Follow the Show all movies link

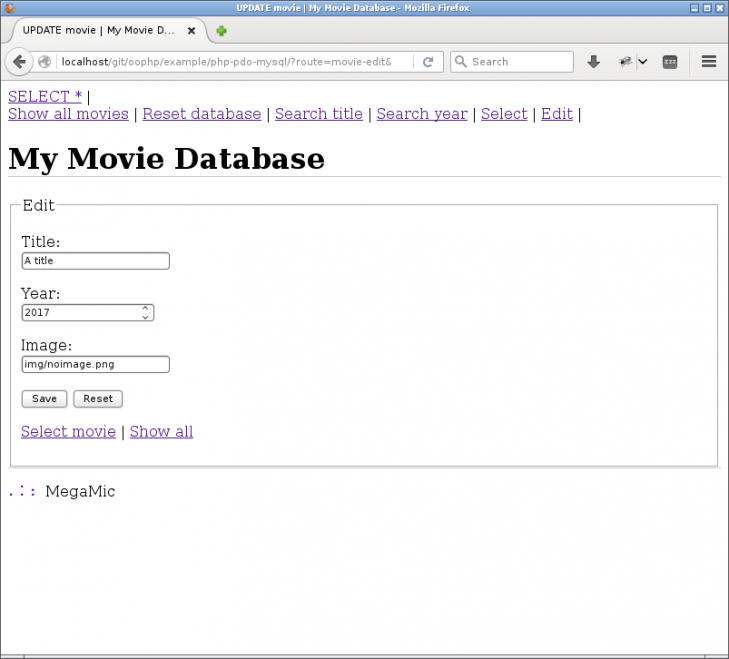click(68, 114)
